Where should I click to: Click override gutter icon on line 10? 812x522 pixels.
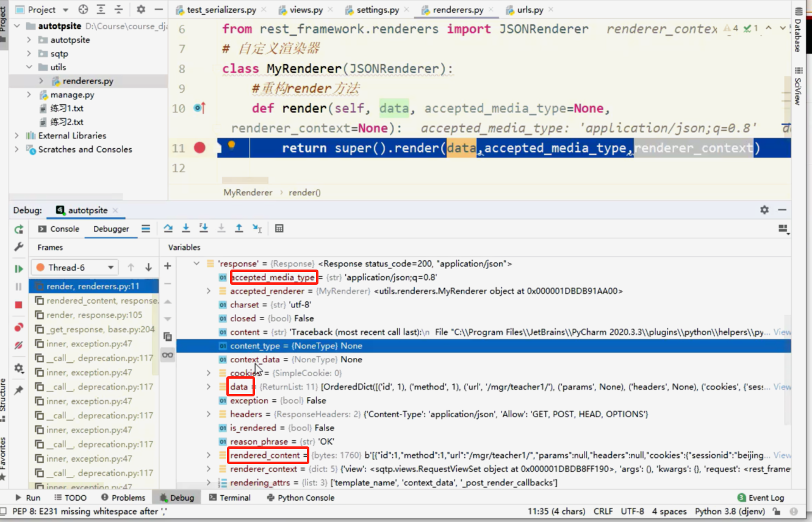pyautogui.click(x=199, y=108)
